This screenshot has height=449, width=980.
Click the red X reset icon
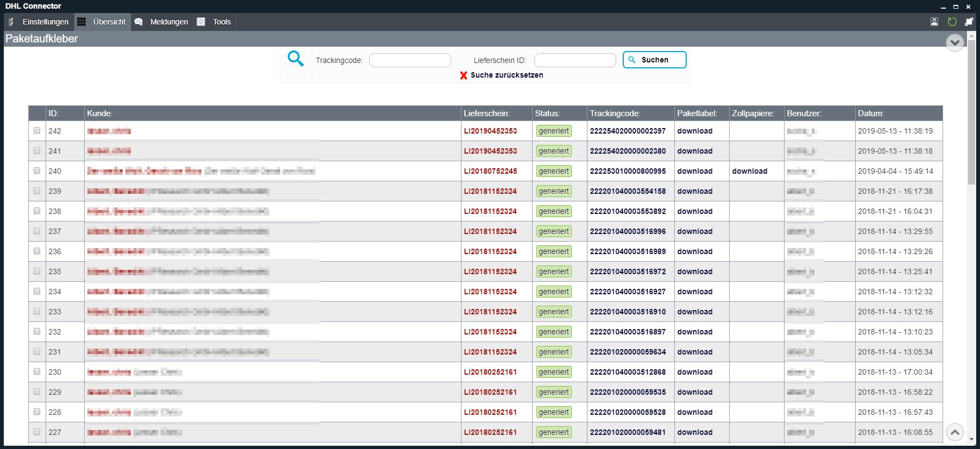click(464, 75)
